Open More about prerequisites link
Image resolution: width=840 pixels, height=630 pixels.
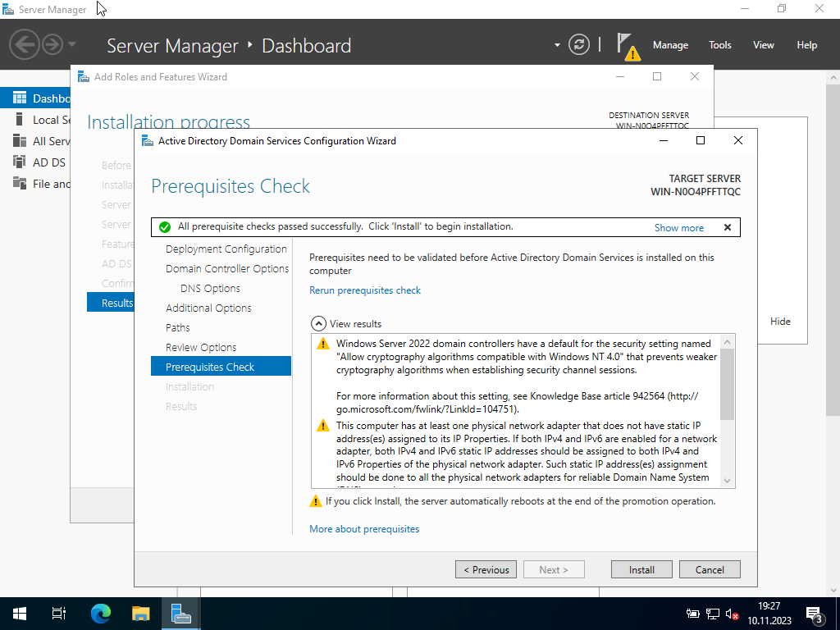[364, 529]
